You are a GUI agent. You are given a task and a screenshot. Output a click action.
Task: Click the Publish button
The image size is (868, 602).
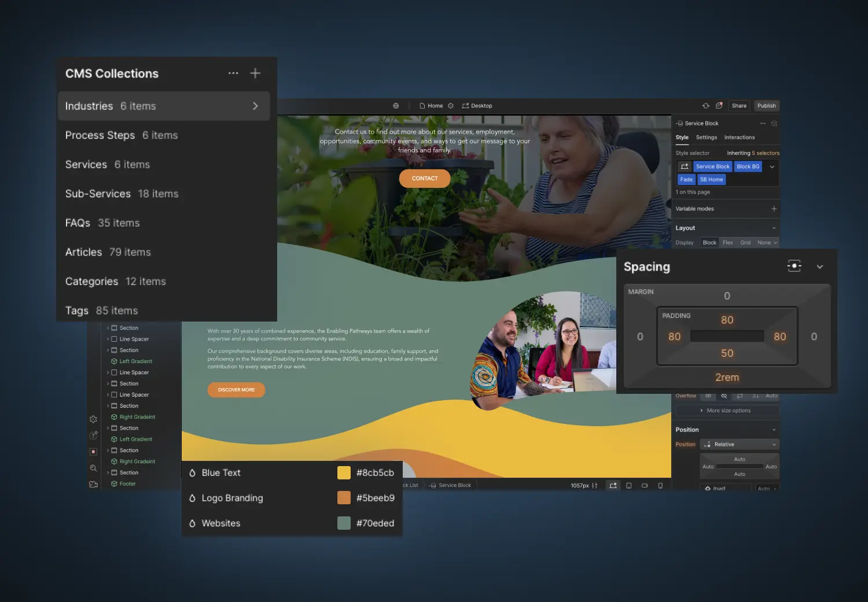tap(767, 106)
